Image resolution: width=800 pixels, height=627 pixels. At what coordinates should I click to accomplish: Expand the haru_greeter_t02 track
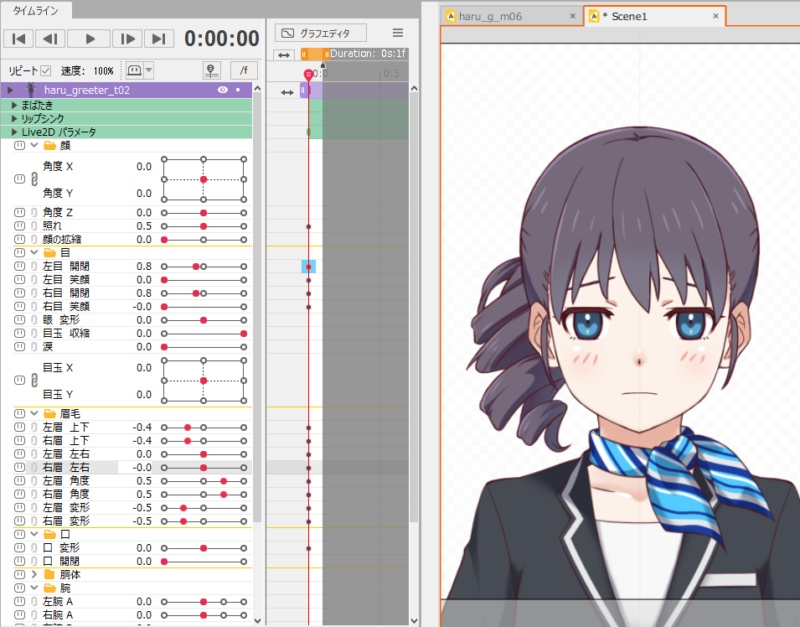tap(10, 90)
